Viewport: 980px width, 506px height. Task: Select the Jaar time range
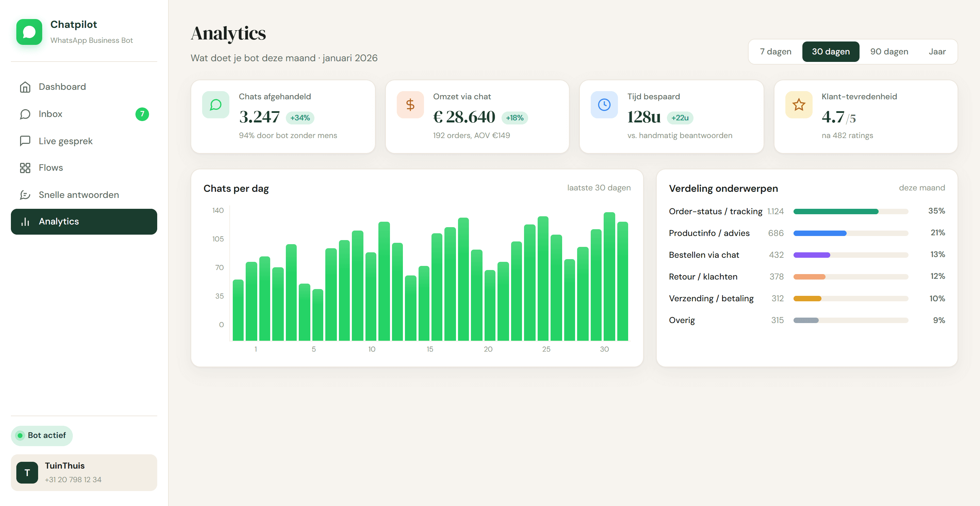point(937,52)
